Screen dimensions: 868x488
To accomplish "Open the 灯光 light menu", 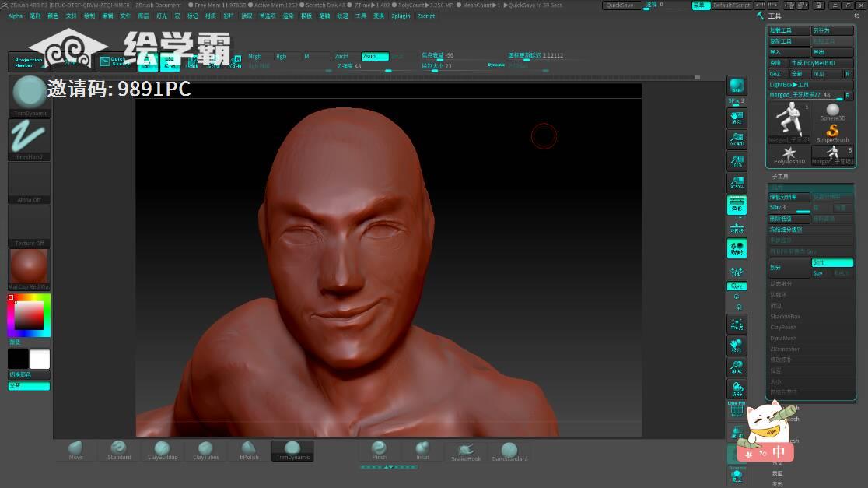I will 162,16.
